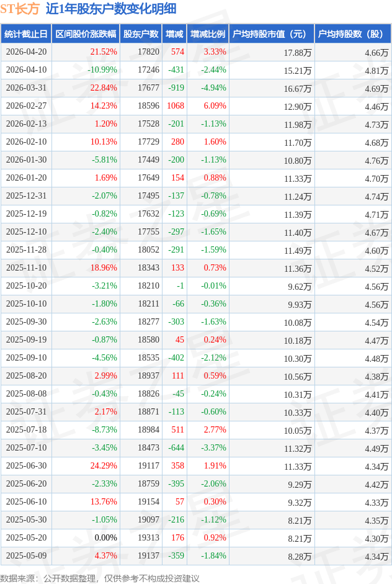Click the 数据来源 disclaimer footer text
Screen dimensions: 392x584
coord(100,578)
